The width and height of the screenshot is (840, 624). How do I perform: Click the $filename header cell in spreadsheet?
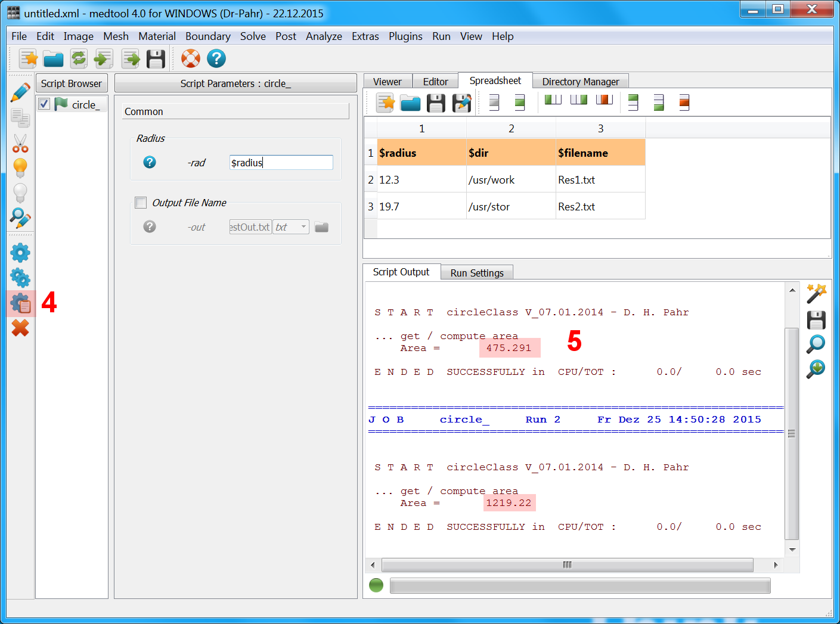600,153
